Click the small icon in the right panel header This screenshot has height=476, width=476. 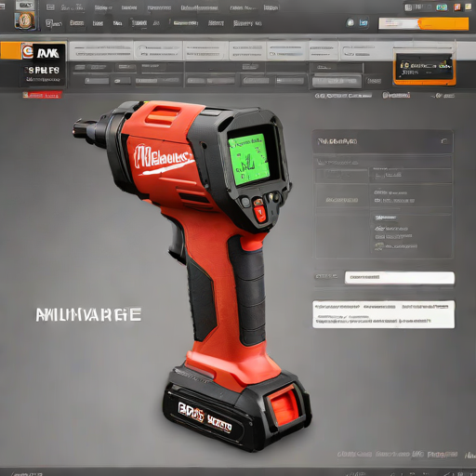tap(444, 141)
